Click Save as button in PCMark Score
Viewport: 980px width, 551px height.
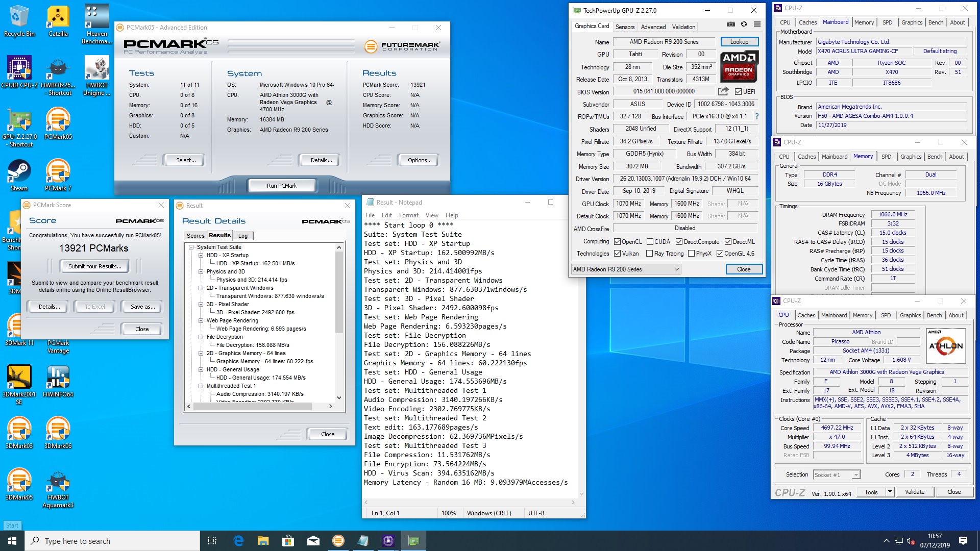point(142,307)
